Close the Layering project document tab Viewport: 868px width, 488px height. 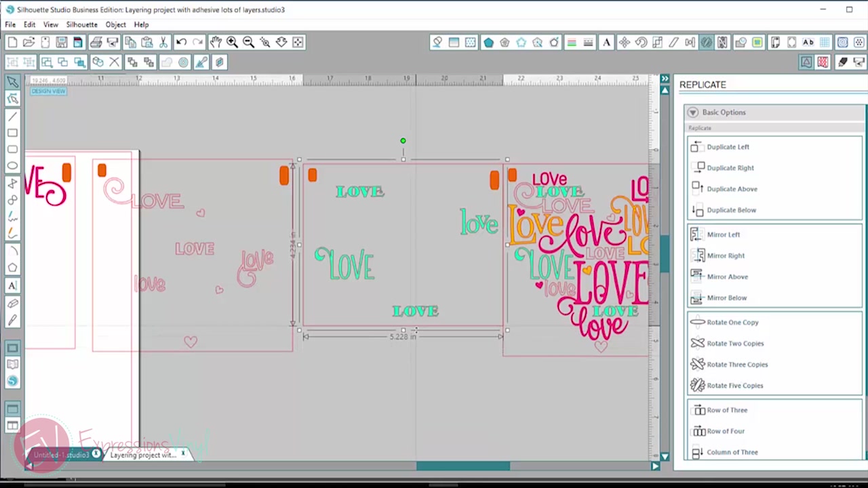pyautogui.click(x=183, y=453)
